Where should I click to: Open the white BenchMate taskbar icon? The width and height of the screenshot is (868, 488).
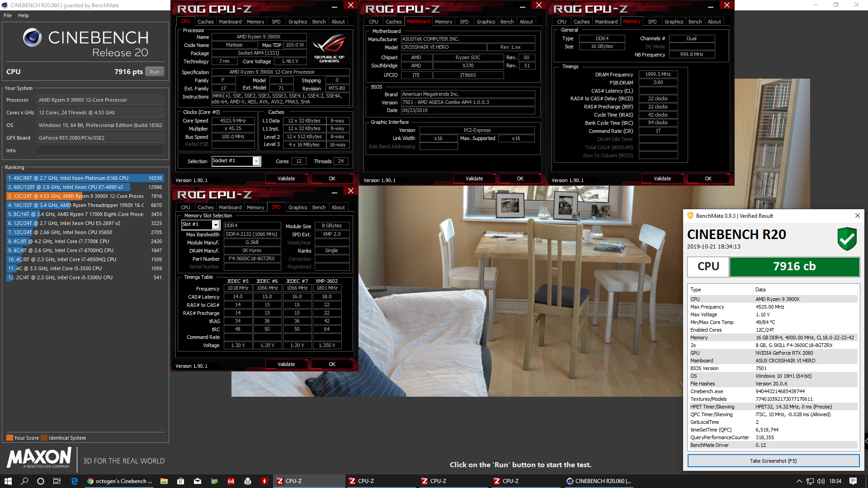(x=248, y=481)
